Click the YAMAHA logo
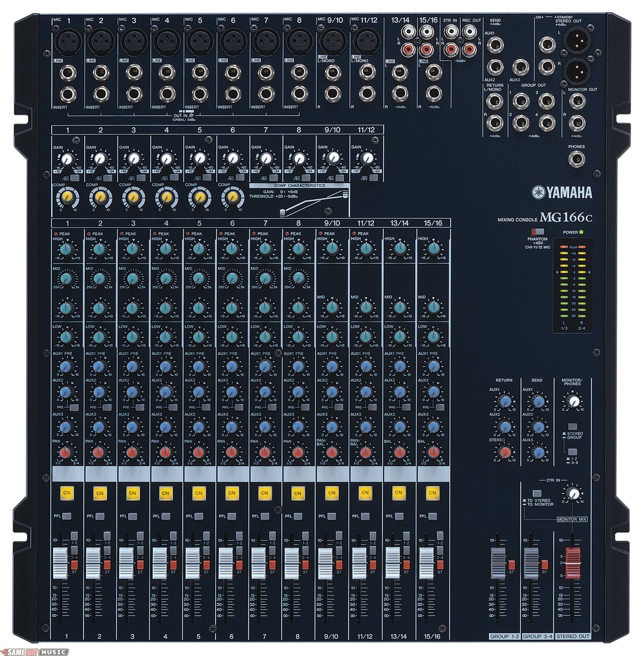The image size is (644, 656). pos(562,193)
